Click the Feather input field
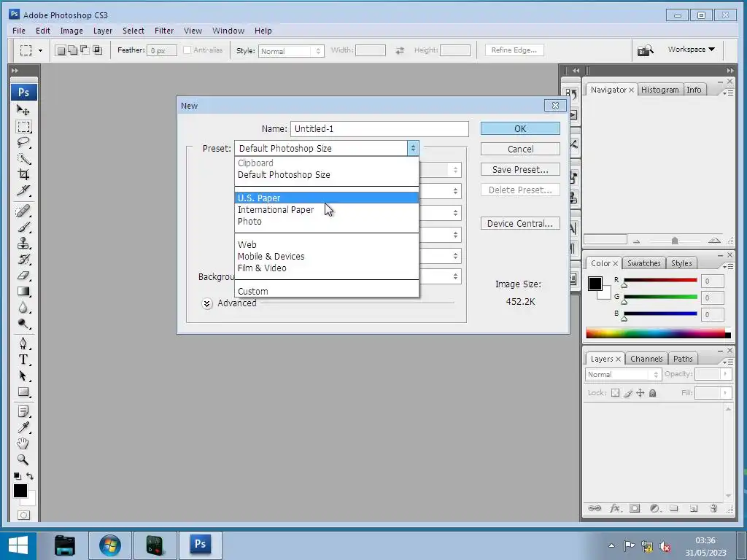This screenshot has width=747, height=560. point(161,50)
